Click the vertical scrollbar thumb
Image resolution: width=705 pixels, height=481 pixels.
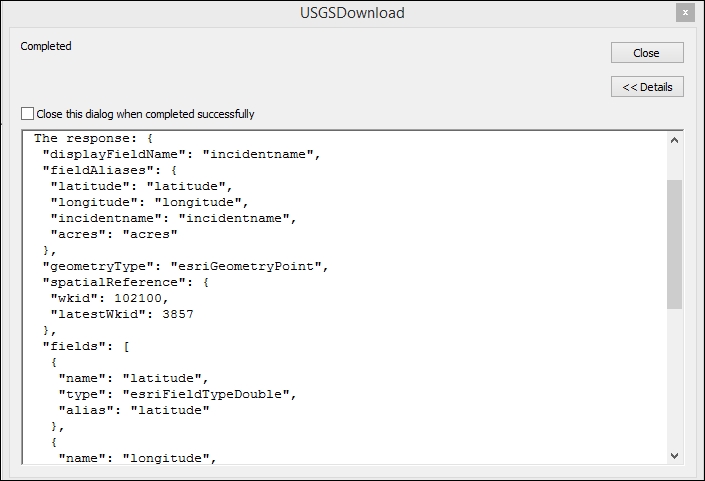(674, 244)
